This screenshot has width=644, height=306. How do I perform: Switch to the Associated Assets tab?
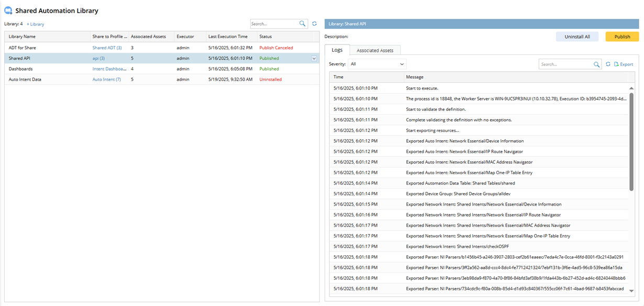375,50
